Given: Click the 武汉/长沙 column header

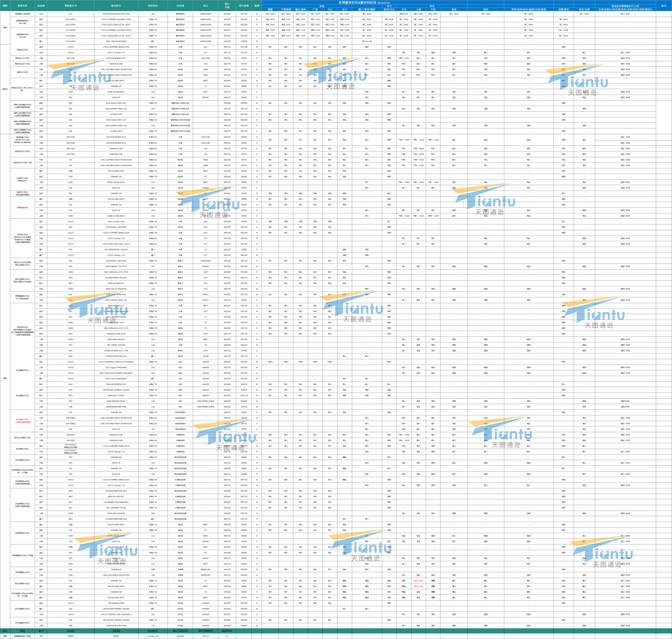Looking at the screenshot, I should point(389,9).
